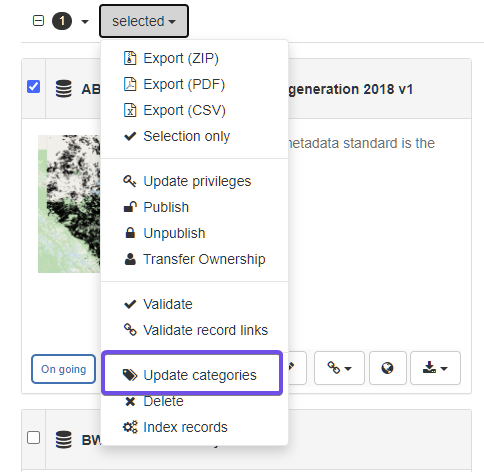The image size is (484, 472).
Task: Uncheck the first record's checkbox
Action: click(x=34, y=86)
